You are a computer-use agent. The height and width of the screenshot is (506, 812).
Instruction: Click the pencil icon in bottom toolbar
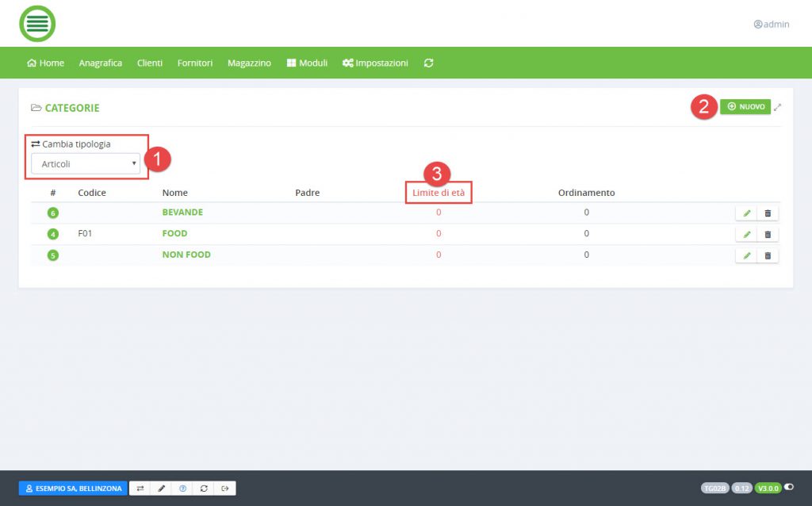tap(162, 489)
